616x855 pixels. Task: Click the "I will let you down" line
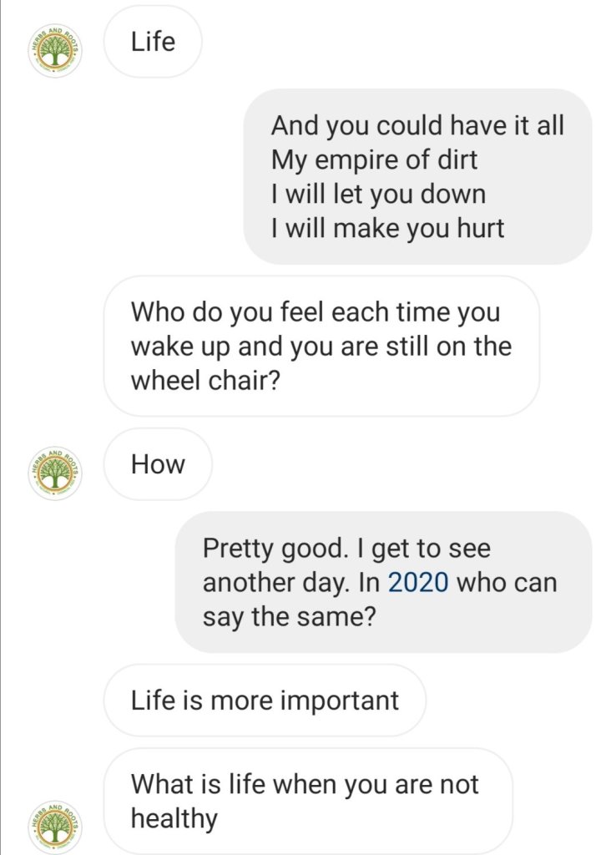[x=378, y=194]
